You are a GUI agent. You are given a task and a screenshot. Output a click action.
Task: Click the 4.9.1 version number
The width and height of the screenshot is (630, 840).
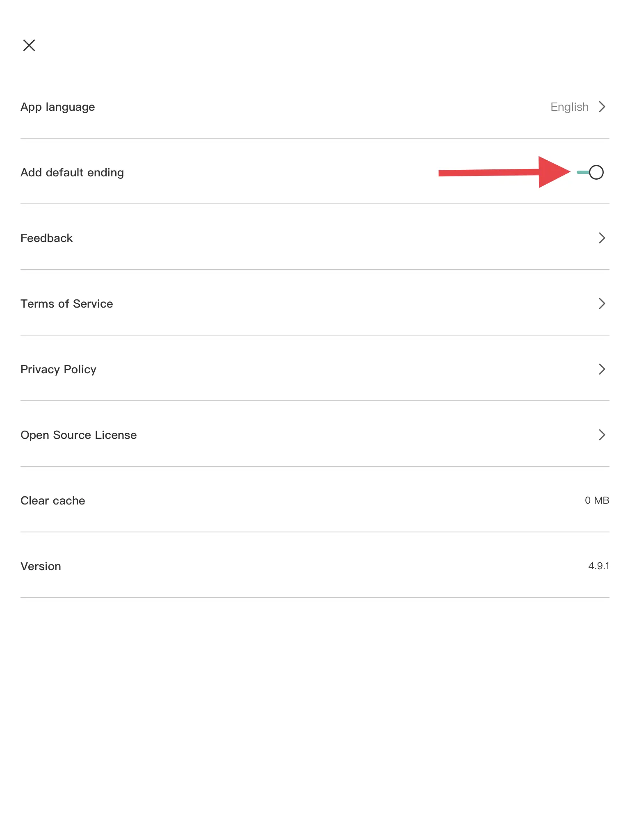(598, 566)
